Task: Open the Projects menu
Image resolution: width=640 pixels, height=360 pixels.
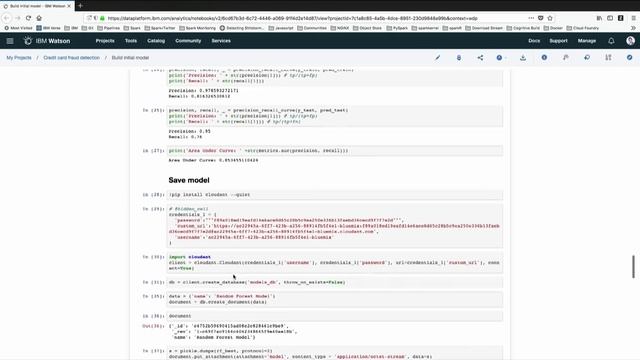Action: (105, 41)
